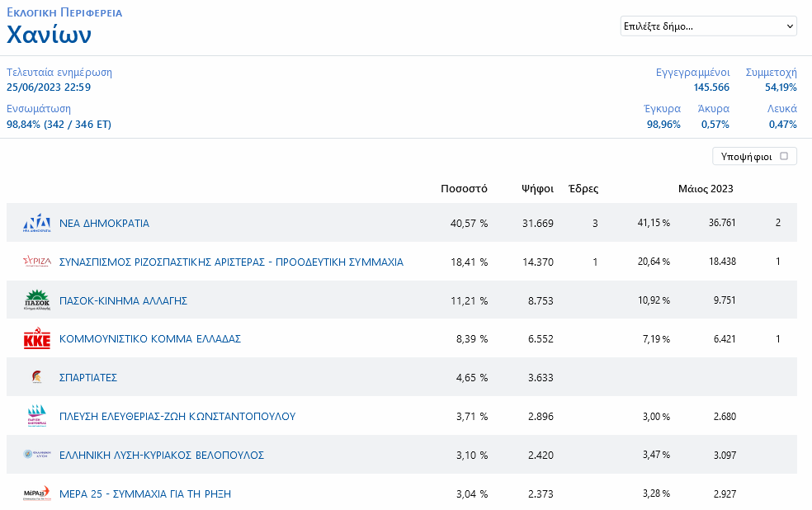Image resolution: width=812 pixels, height=510 pixels.
Task: Click the Έδρες column header
Action: click(583, 188)
